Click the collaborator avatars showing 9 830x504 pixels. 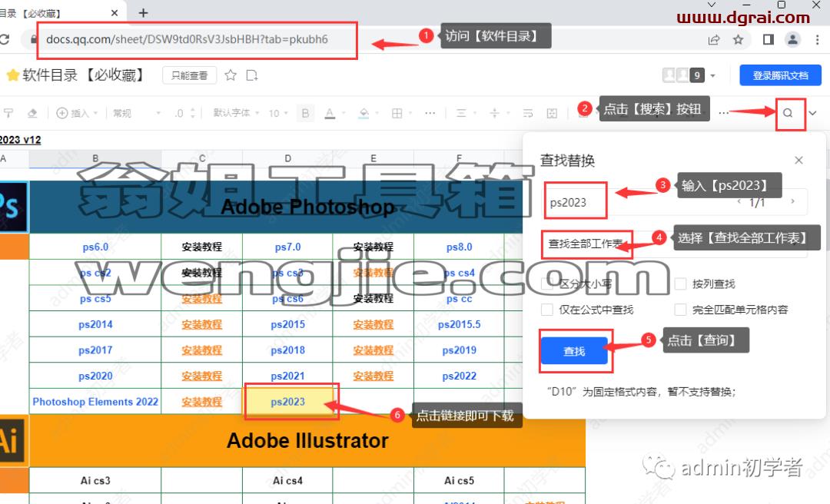pyautogui.click(x=683, y=75)
